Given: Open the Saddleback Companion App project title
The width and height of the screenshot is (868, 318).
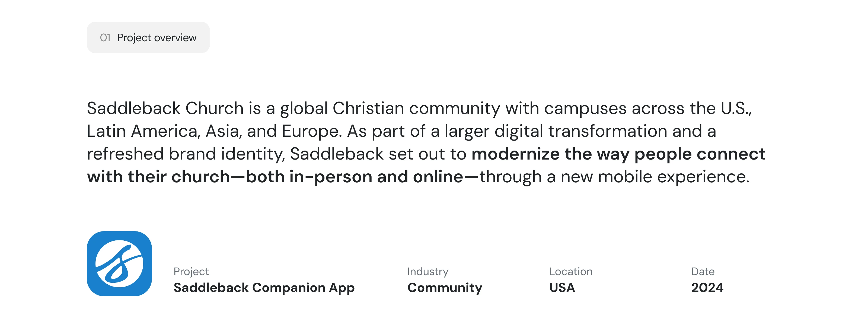Looking at the screenshot, I should click(x=264, y=288).
